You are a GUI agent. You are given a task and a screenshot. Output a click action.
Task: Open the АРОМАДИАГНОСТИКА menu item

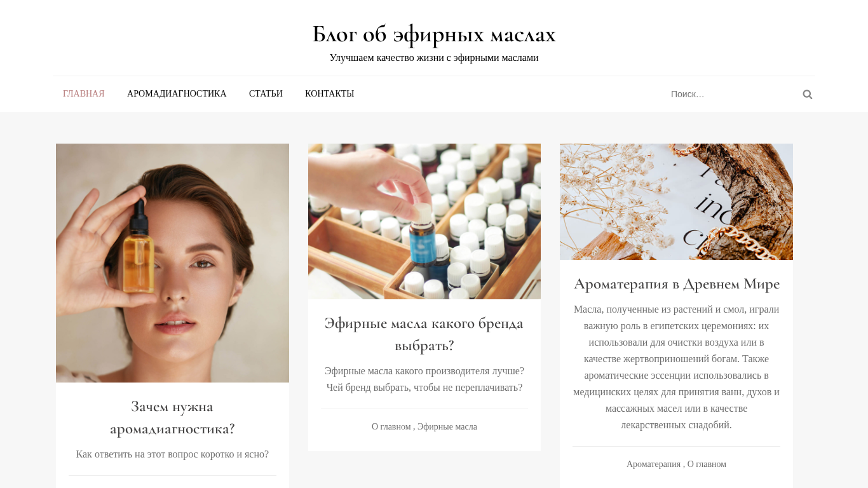tap(177, 93)
